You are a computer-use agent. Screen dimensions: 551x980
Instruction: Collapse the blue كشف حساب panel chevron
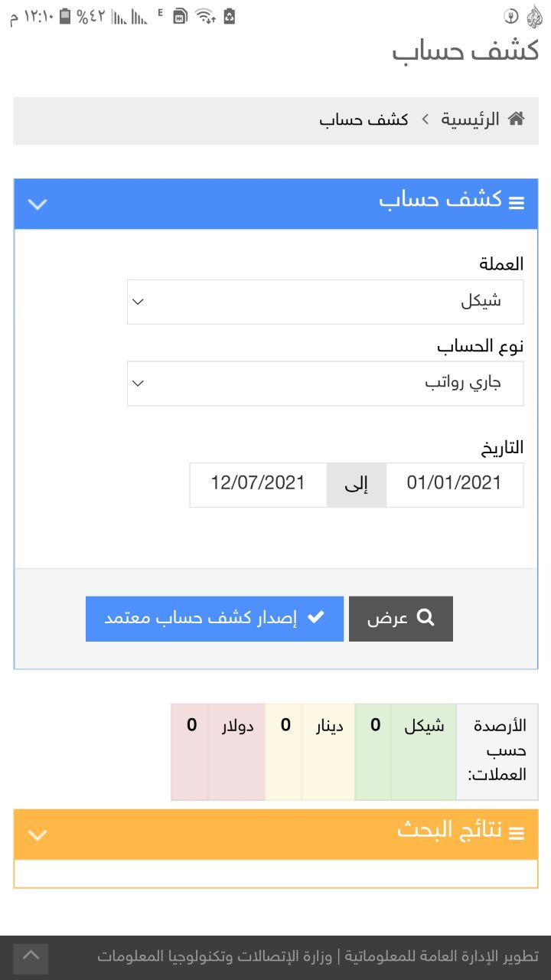[37, 204]
